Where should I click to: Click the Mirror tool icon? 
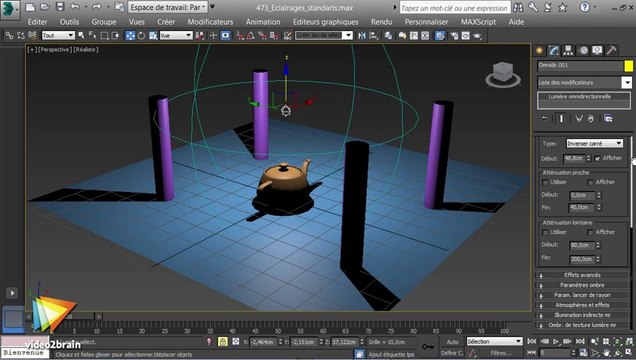point(362,36)
